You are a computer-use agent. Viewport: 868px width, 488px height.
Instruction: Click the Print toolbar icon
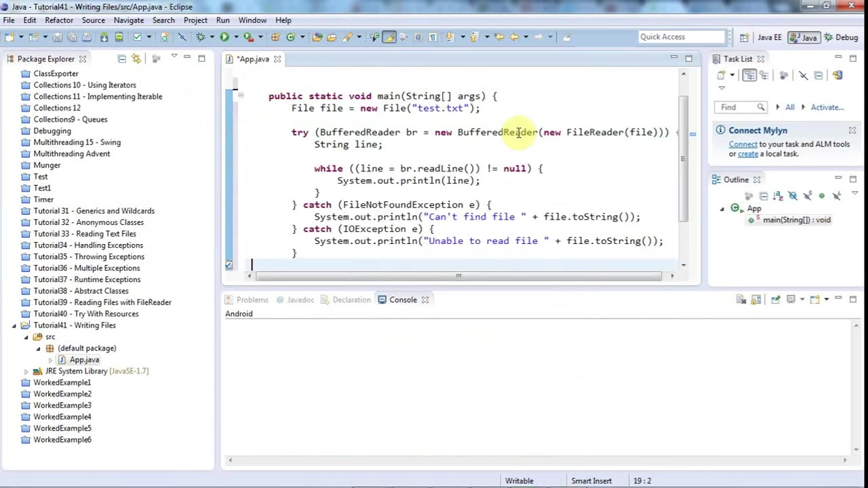pyautogui.click(x=86, y=37)
